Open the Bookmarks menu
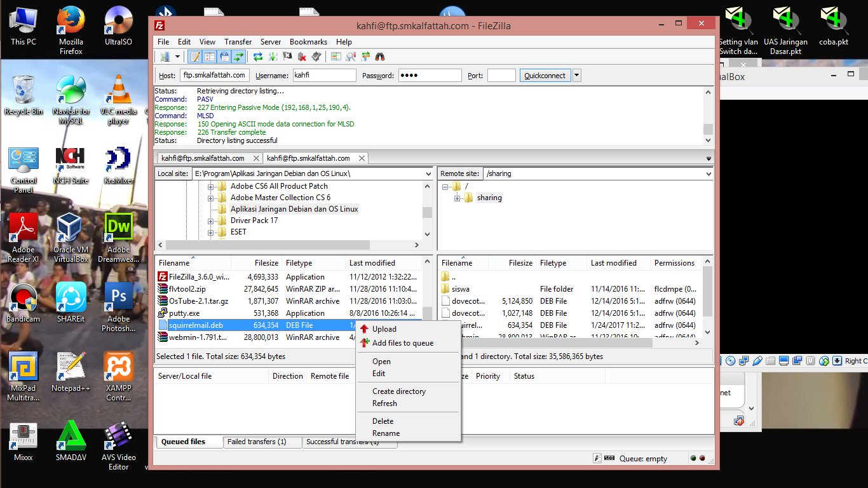Image resolution: width=868 pixels, height=488 pixels. (x=309, y=42)
